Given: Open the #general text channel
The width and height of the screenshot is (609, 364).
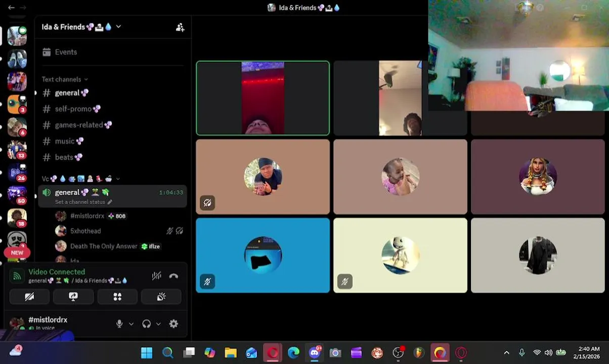Looking at the screenshot, I should pos(112,93).
